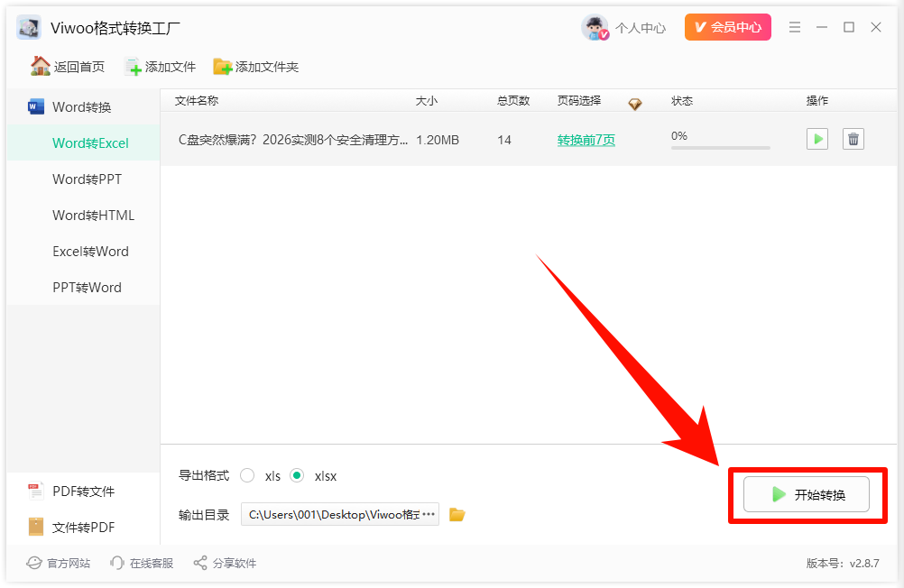Image resolution: width=904 pixels, height=588 pixels.
Task: Select xls export format
Action: tap(247, 475)
